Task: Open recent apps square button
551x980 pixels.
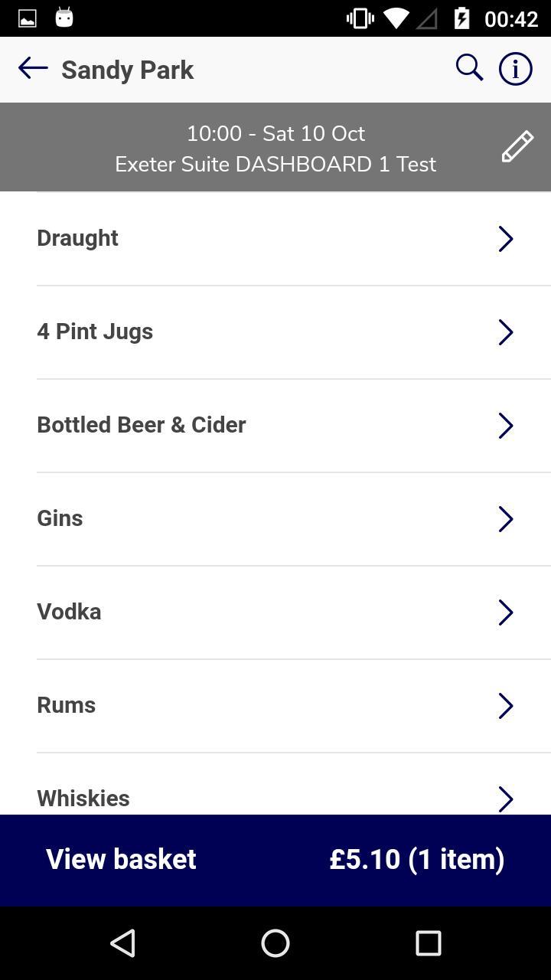Action: point(428,943)
